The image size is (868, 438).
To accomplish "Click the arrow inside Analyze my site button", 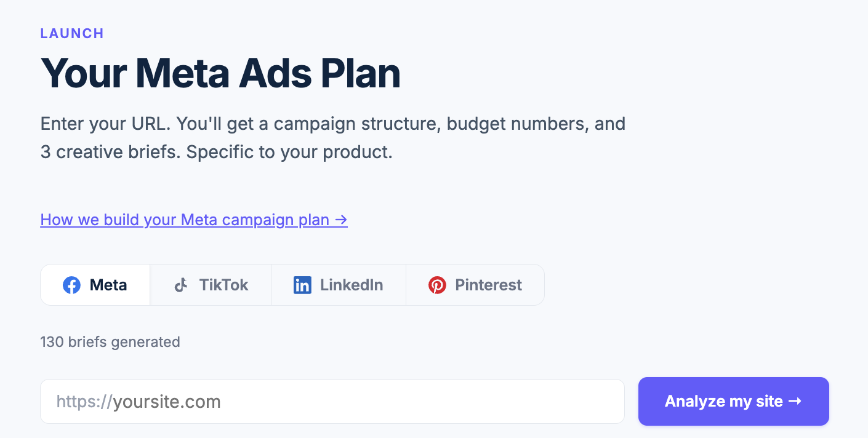I will click(795, 401).
